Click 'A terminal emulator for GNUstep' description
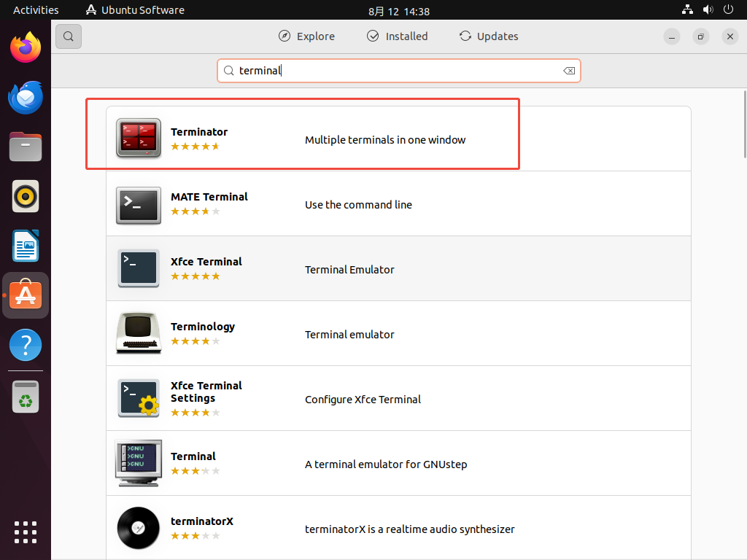Viewport: 747px width, 560px height. (x=386, y=464)
